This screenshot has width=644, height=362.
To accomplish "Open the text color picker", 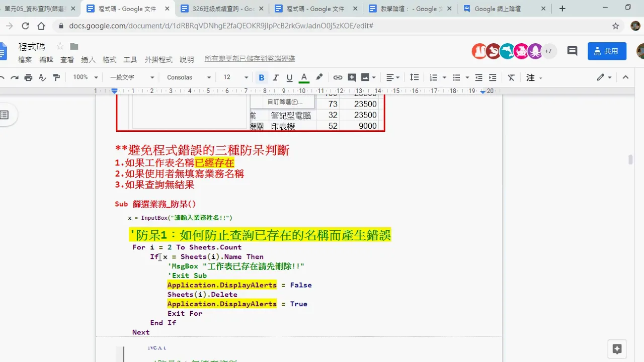I will (x=304, y=77).
